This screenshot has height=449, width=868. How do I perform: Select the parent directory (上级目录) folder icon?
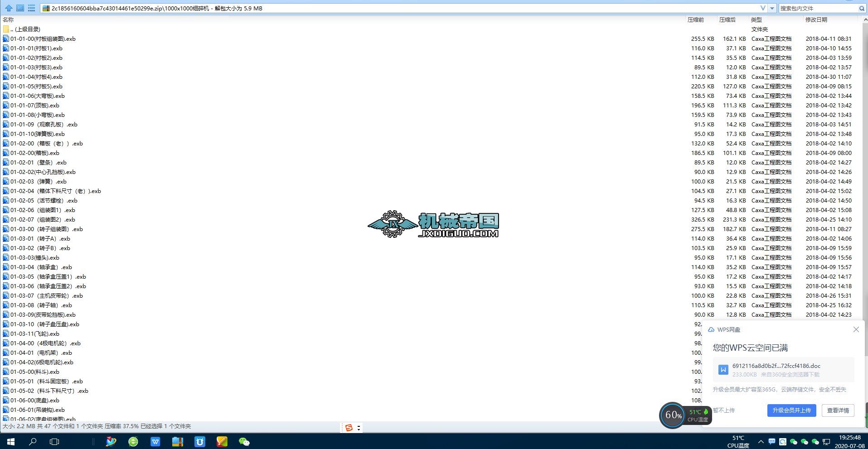pos(6,29)
